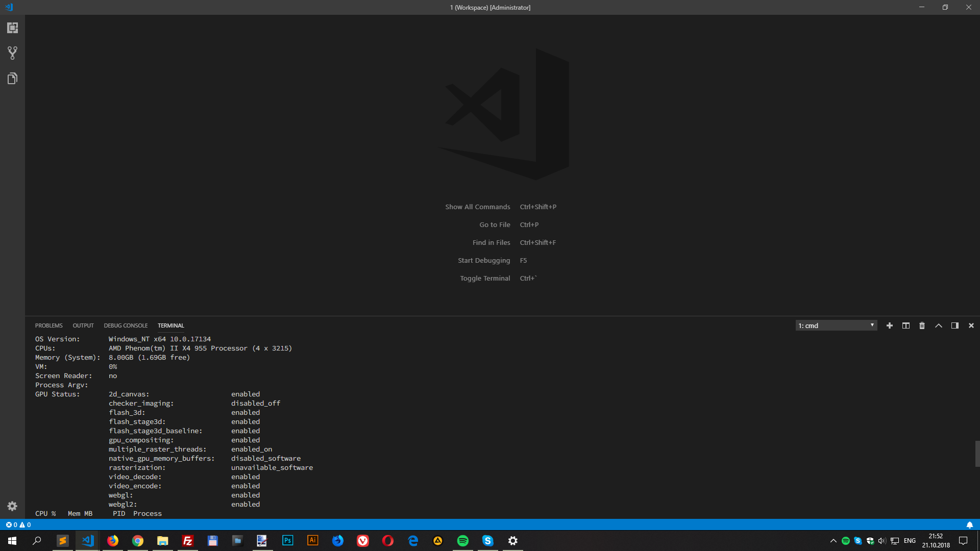Split the terminal using the split icon
This screenshot has height=551, width=980.
click(x=905, y=325)
